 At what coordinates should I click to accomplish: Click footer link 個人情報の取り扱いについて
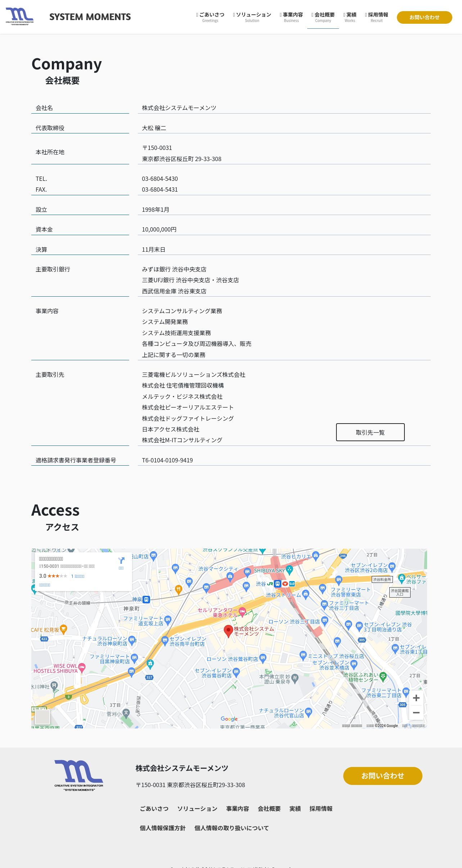coord(231,828)
